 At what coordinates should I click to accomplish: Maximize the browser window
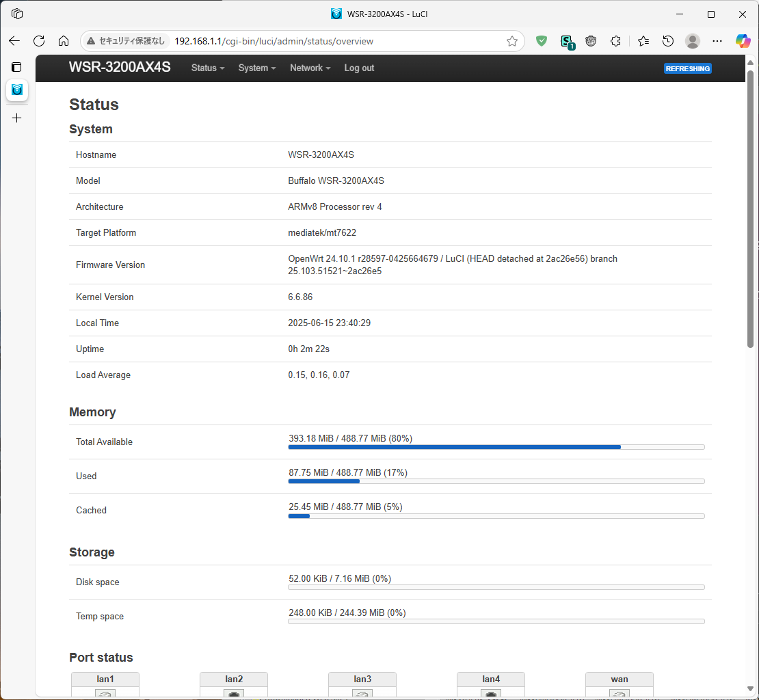tap(711, 14)
